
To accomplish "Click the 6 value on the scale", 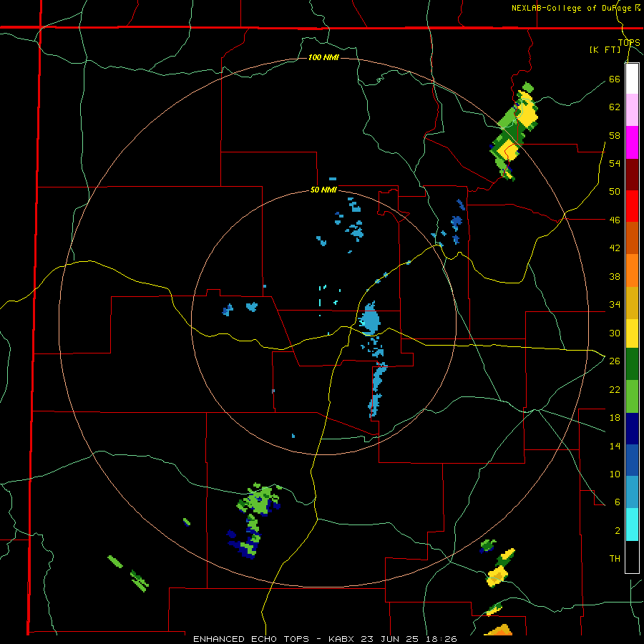I will (x=617, y=502).
